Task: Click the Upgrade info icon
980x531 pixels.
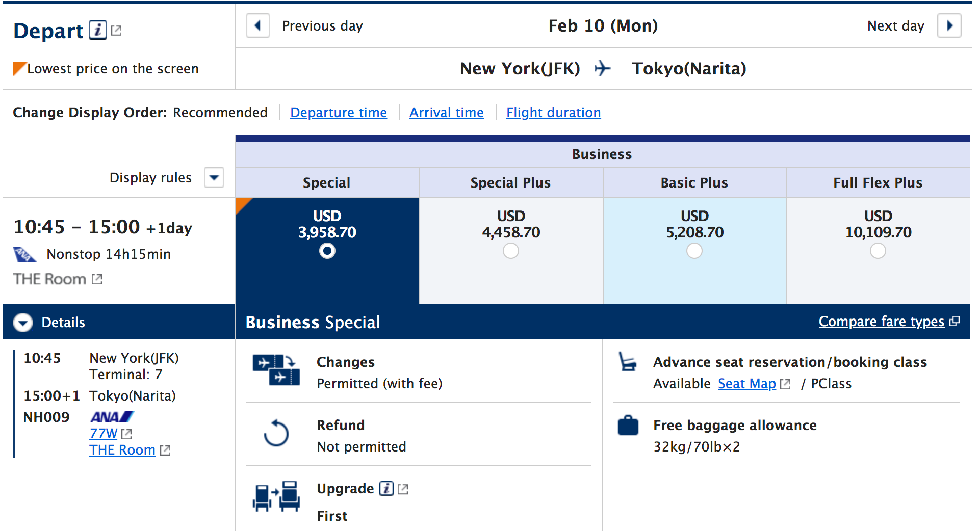Action: click(386, 489)
